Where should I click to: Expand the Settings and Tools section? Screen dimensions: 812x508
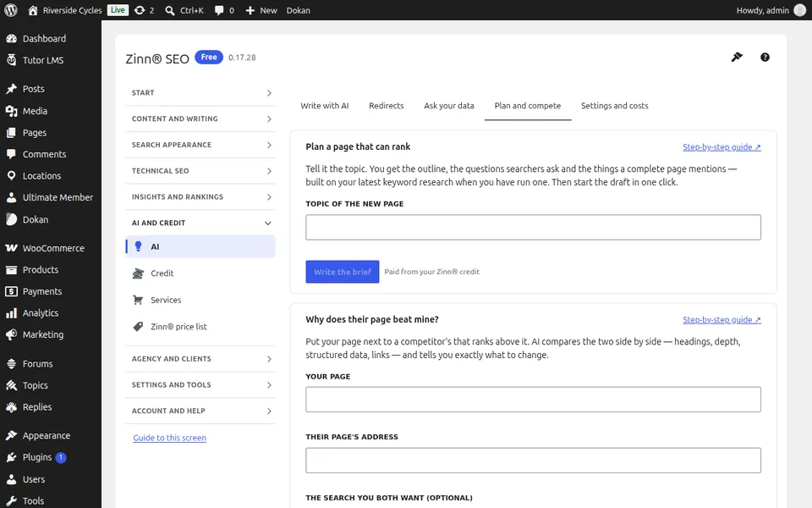[x=200, y=384]
